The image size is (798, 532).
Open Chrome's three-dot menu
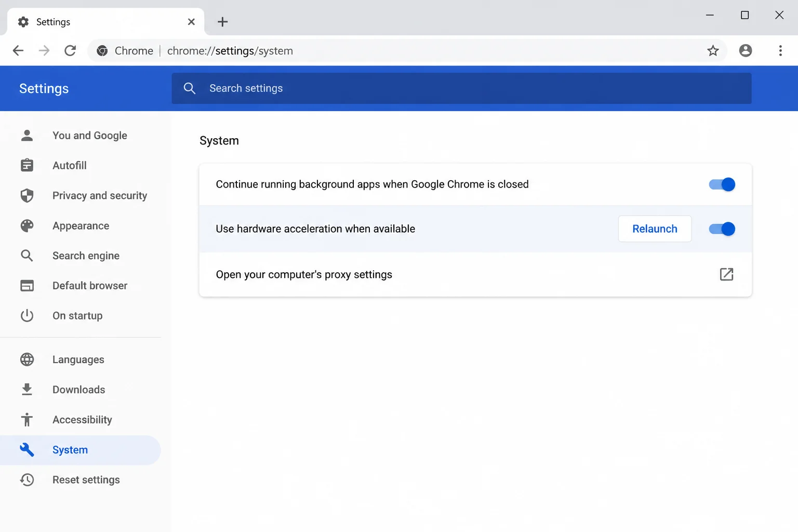point(780,50)
